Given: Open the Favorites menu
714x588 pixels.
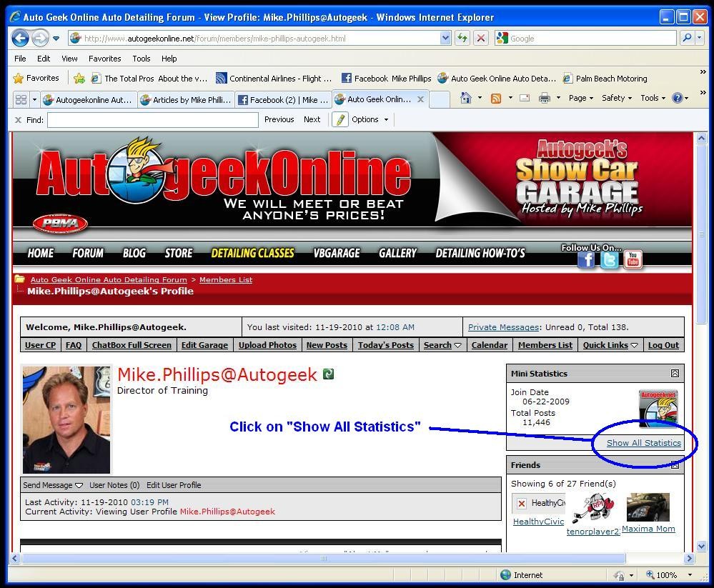Looking at the screenshot, I should click(105, 59).
